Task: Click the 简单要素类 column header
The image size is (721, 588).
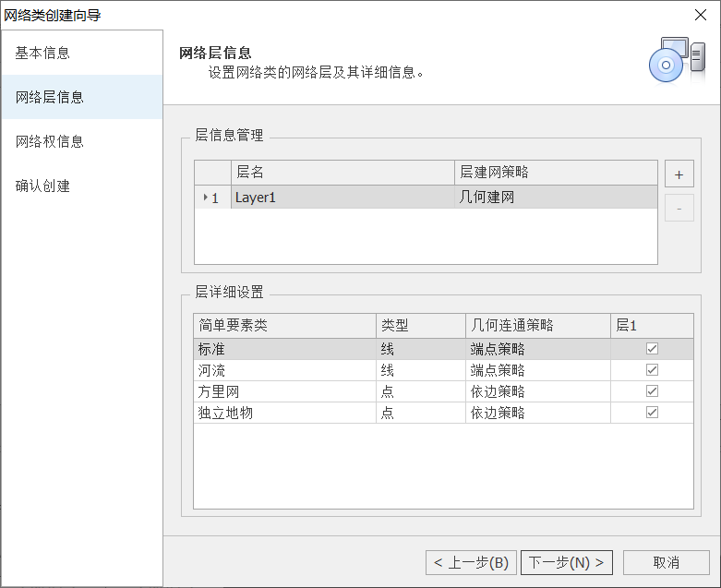Action: coord(284,326)
